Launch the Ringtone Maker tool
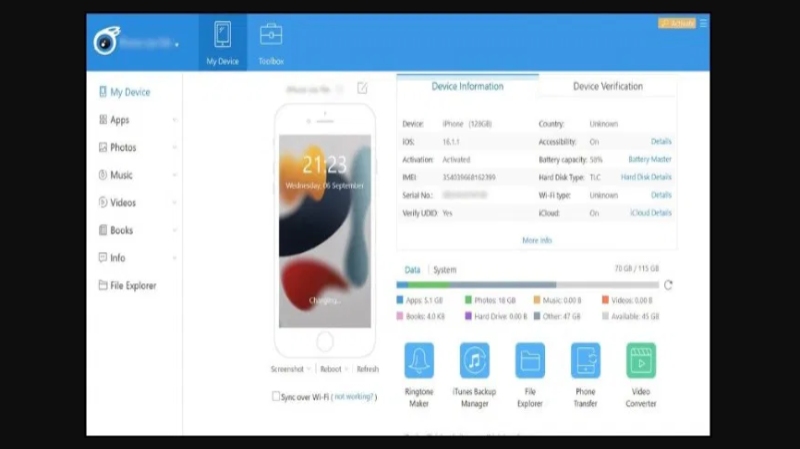The width and height of the screenshot is (800, 449). pos(419,376)
